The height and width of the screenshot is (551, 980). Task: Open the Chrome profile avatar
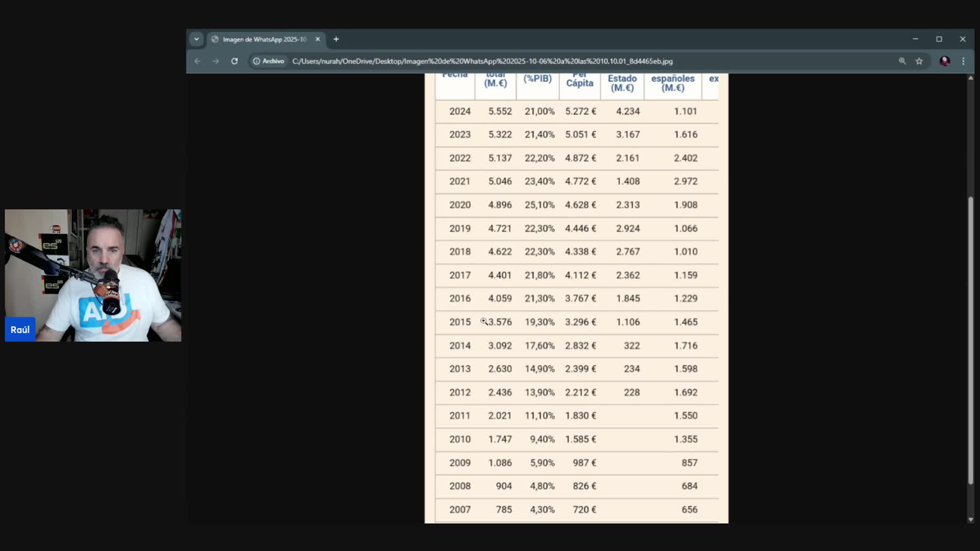[945, 61]
